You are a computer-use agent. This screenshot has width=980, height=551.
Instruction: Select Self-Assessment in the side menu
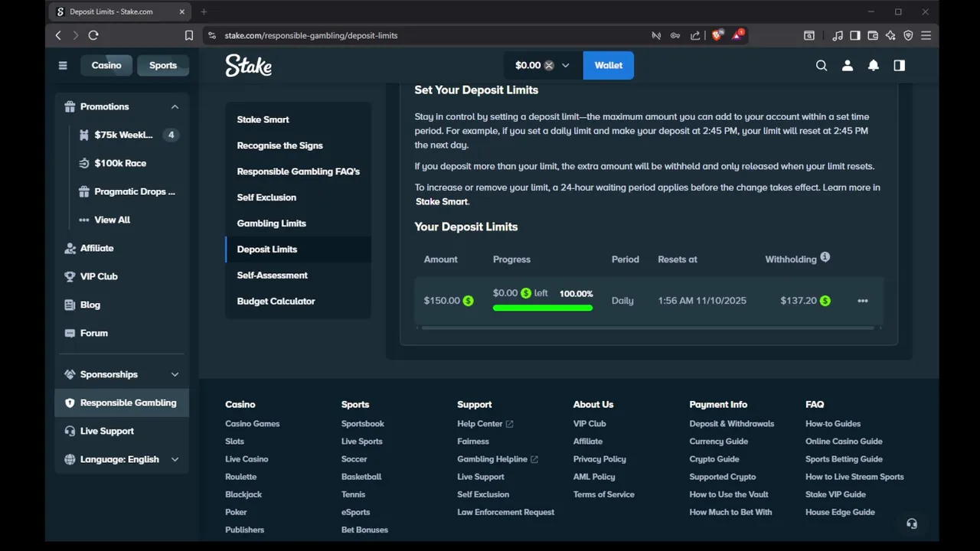pos(272,275)
